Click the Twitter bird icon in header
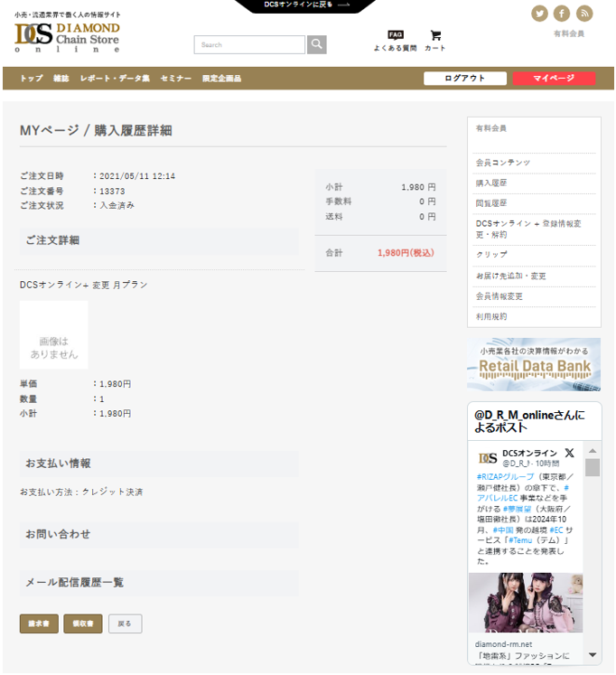Image resolution: width=616 pixels, height=675 pixels. (540, 13)
